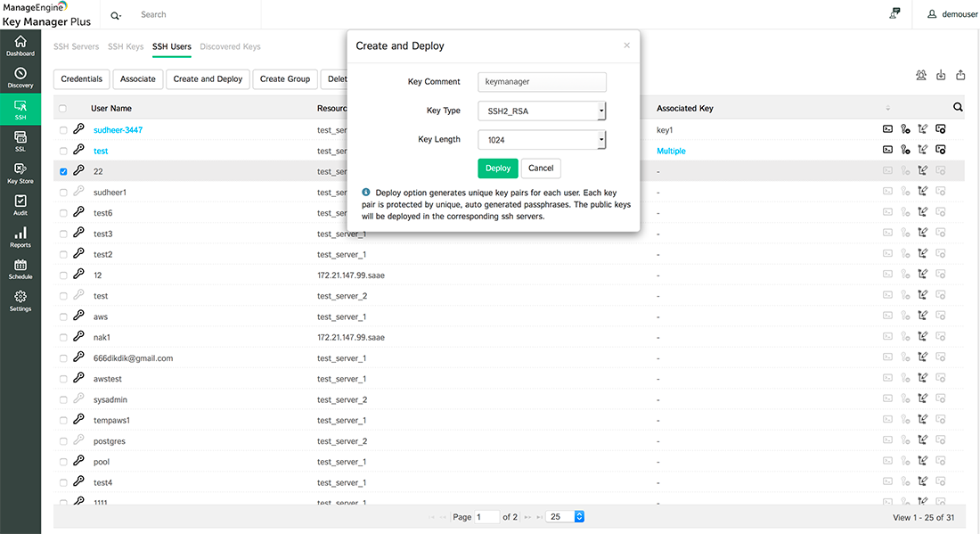Tick the checkbox for user sudheer1
Image resolution: width=980 pixels, height=534 pixels.
click(x=63, y=193)
